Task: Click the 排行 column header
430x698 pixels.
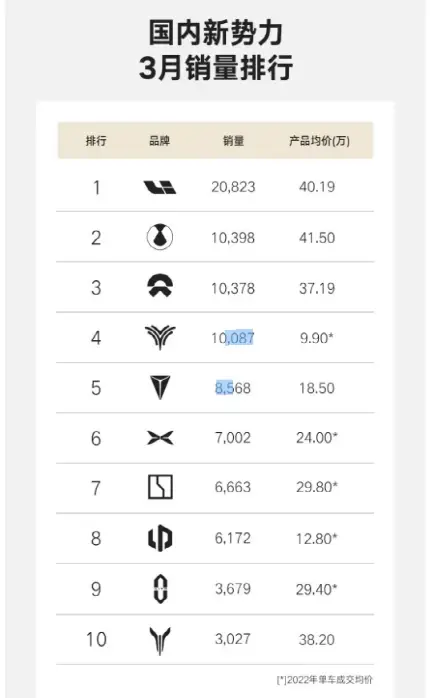Action: tap(96, 141)
